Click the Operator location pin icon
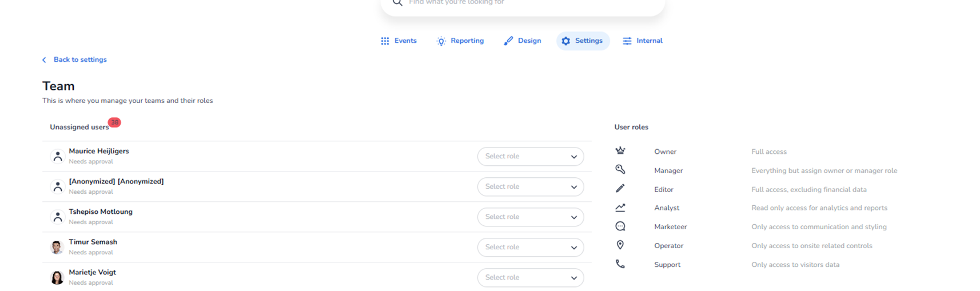 point(620,245)
